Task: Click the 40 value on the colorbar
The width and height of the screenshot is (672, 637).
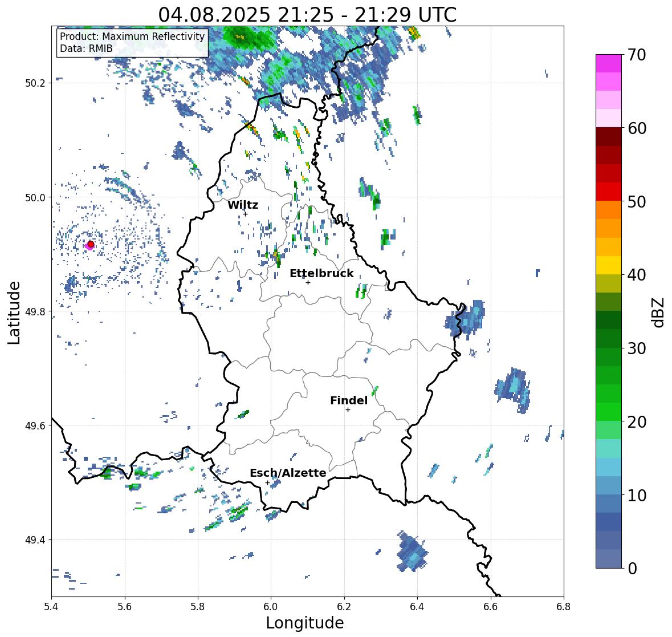Action: point(637,275)
